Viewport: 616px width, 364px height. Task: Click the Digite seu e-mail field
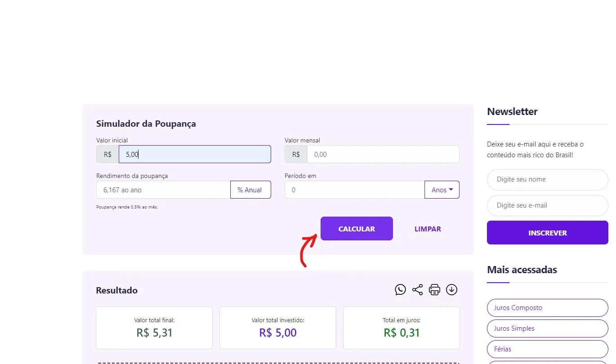pos(548,205)
